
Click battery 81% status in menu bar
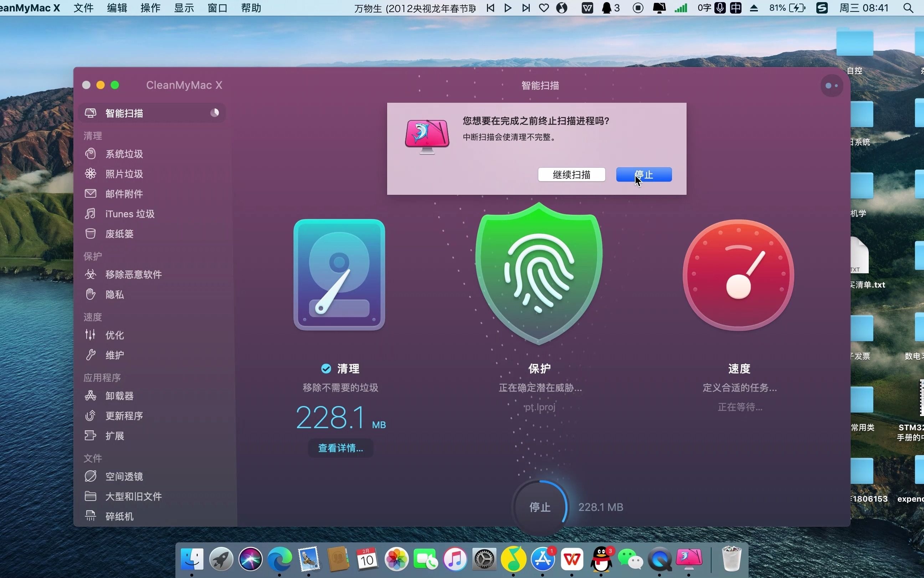click(x=787, y=7)
